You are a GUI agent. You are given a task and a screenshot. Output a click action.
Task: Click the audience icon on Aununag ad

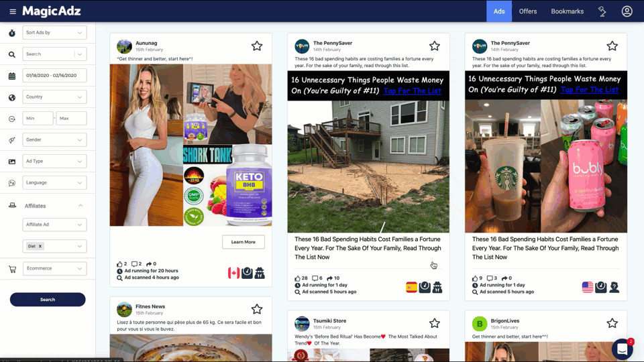click(x=260, y=273)
